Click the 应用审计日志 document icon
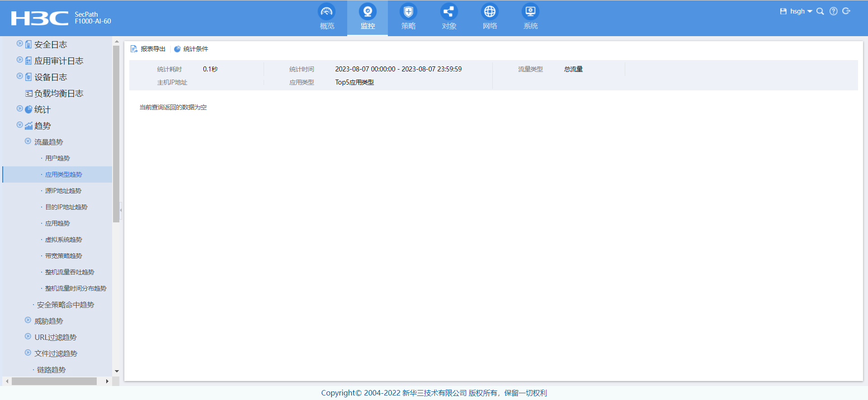Screen dimensions: 868x400 [28, 61]
